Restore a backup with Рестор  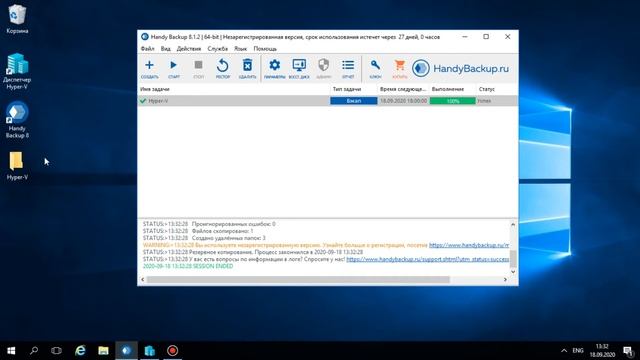(223, 69)
